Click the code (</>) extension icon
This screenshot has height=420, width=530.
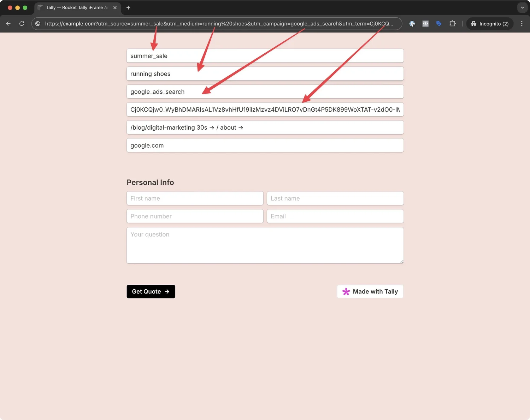click(425, 24)
